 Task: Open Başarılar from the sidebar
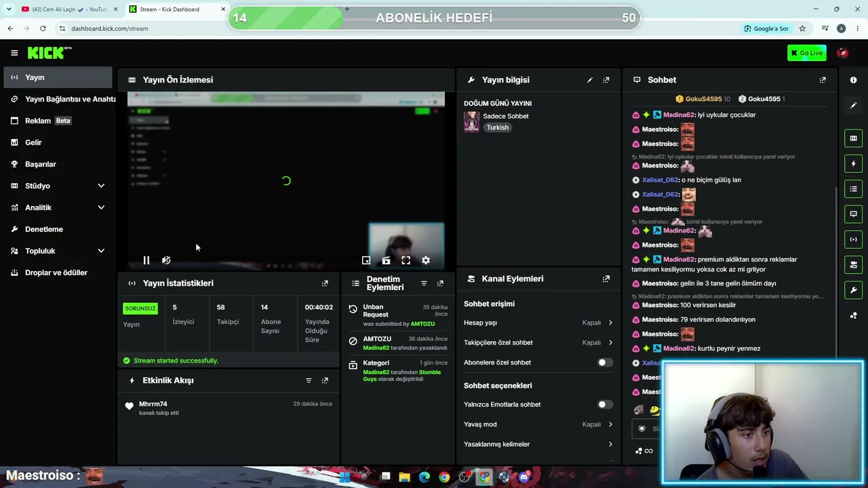(58, 164)
